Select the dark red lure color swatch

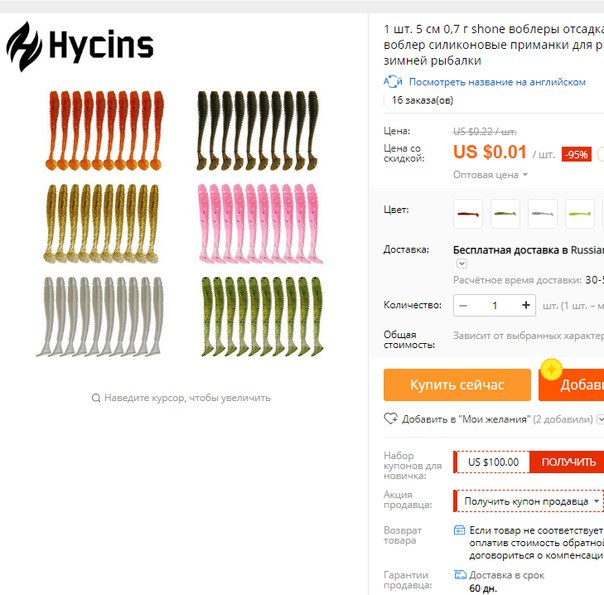468,214
